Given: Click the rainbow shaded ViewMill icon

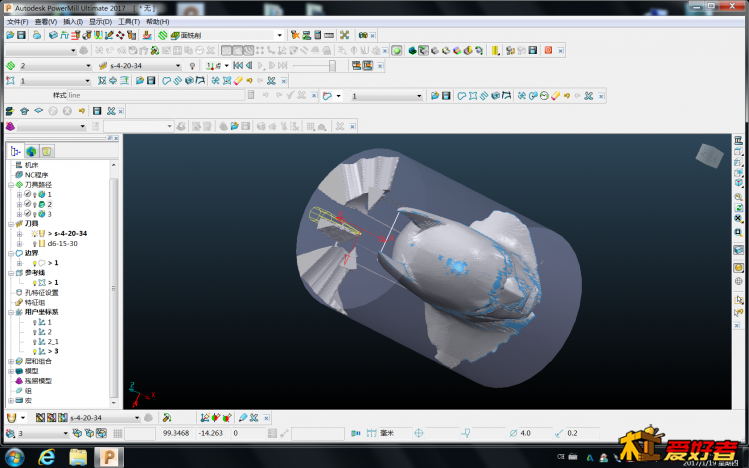Looking at the screenshot, I should pyautogui.click(x=457, y=50).
